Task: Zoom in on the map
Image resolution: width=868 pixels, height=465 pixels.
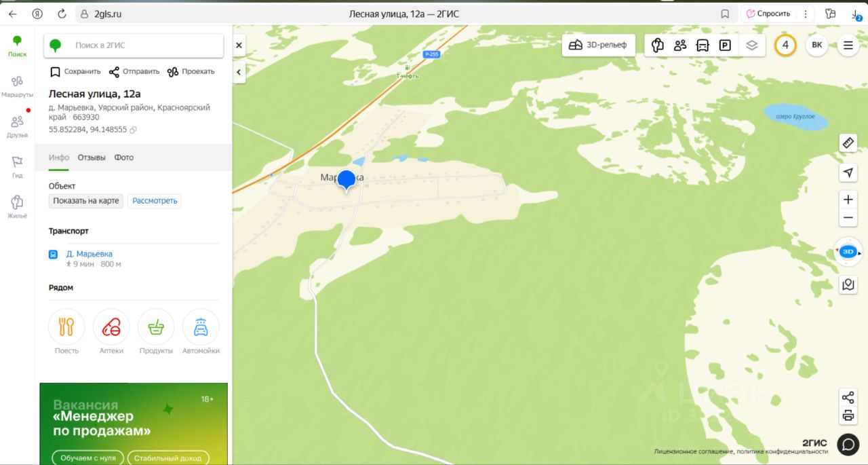Action: pos(848,200)
